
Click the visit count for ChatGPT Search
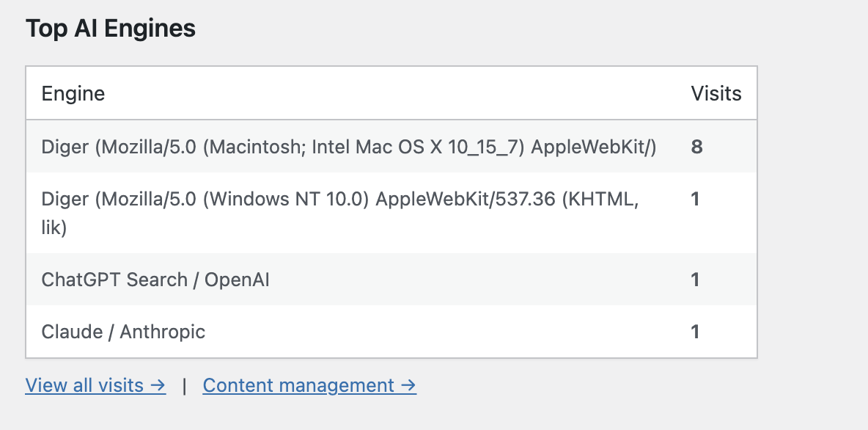695,280
